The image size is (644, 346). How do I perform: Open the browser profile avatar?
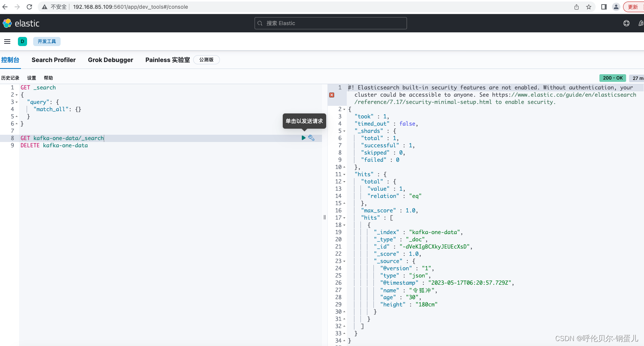[616, 7]
